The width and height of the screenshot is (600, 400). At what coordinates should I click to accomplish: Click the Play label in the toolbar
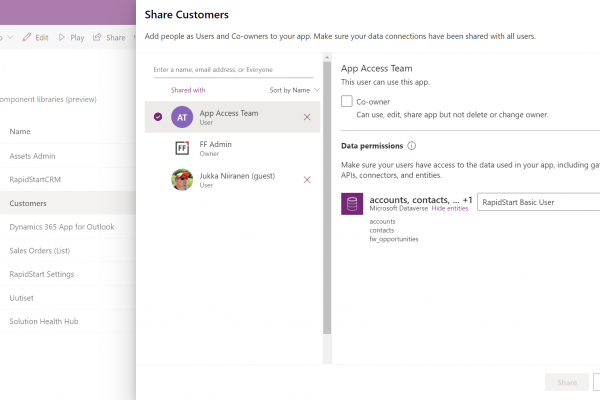77,38
